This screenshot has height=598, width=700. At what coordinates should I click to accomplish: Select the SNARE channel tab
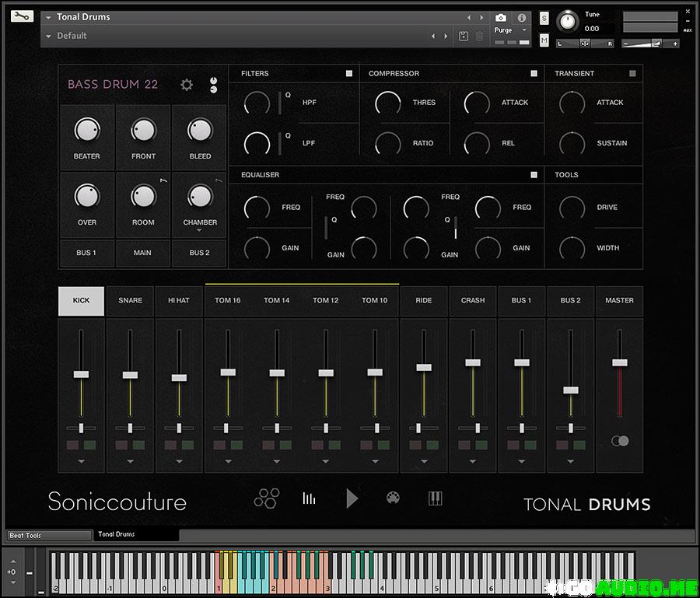130,300
